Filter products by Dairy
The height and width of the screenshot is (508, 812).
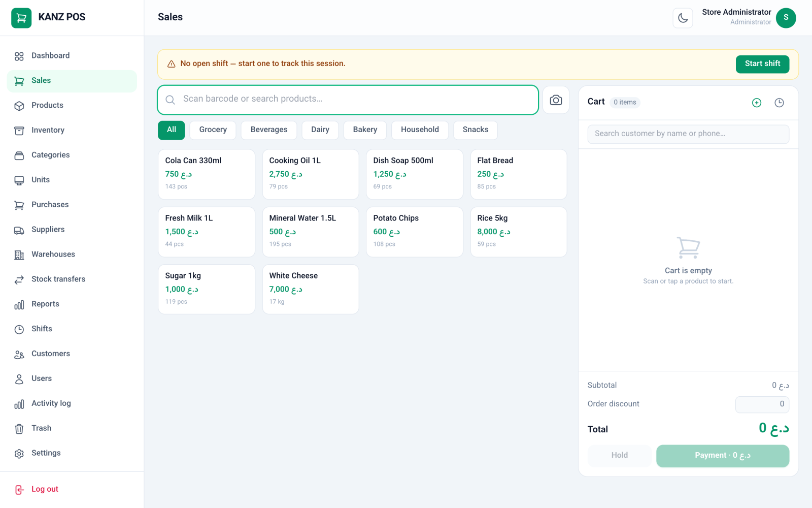coord(320,130)
